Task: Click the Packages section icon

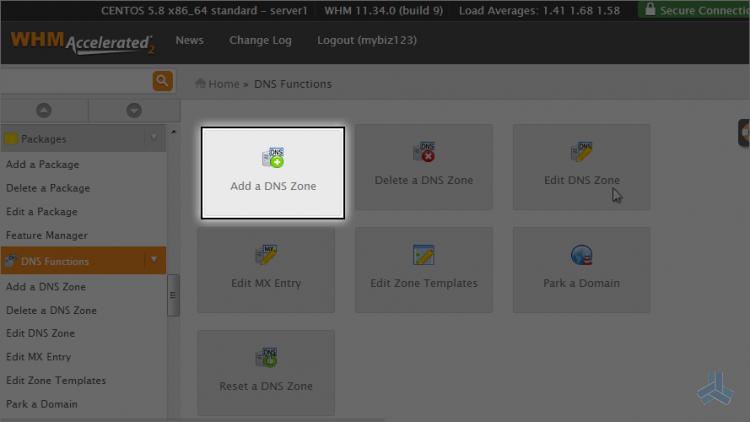Action: click(11, 139)
